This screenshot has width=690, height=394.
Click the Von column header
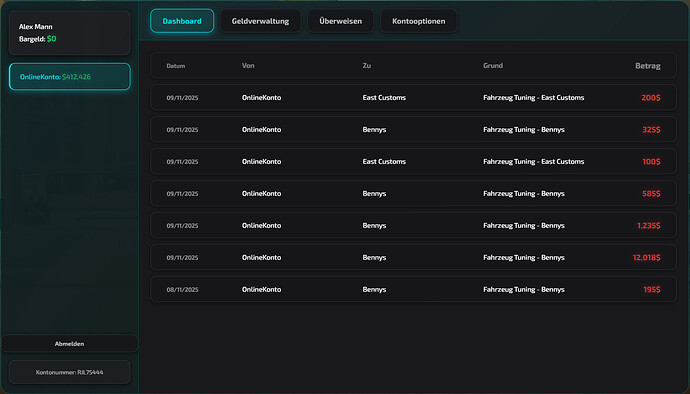[248, 66]
